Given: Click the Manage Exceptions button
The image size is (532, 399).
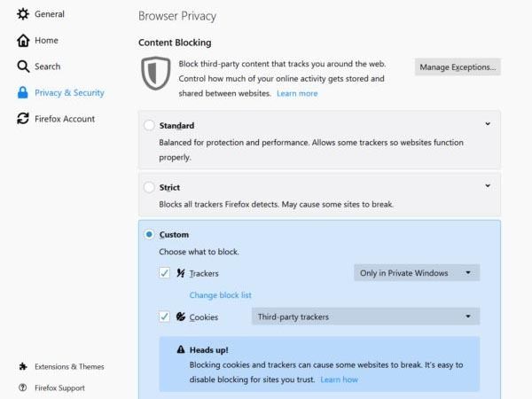Looking at the screenshot, I should click(x=458, y=66).
